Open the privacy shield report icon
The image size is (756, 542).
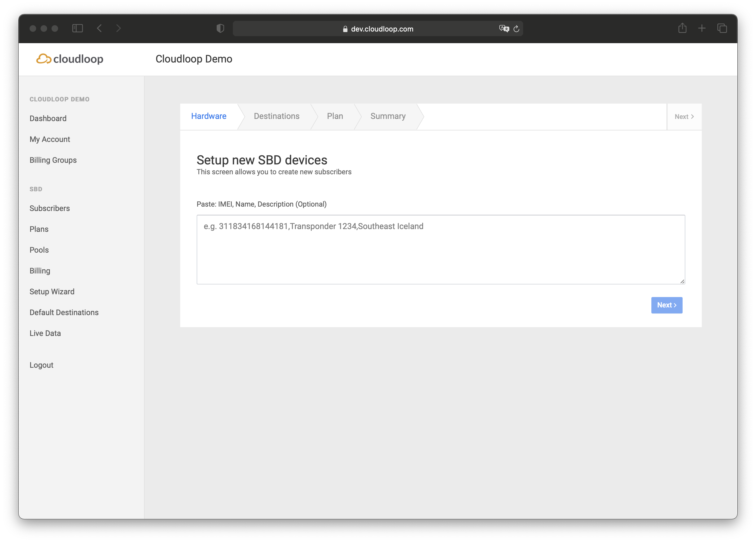pos(220,29)
